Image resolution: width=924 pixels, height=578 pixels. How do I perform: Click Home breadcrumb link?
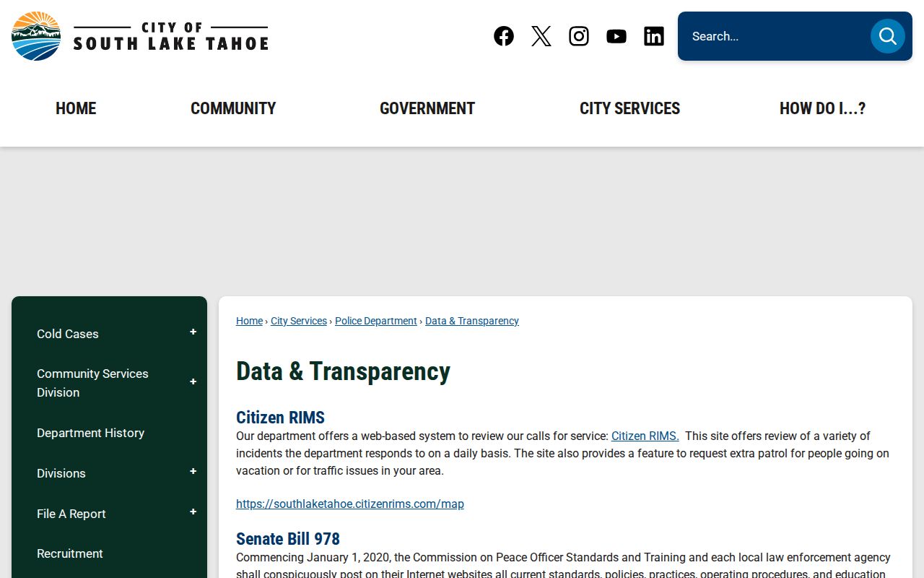point(249,321)
